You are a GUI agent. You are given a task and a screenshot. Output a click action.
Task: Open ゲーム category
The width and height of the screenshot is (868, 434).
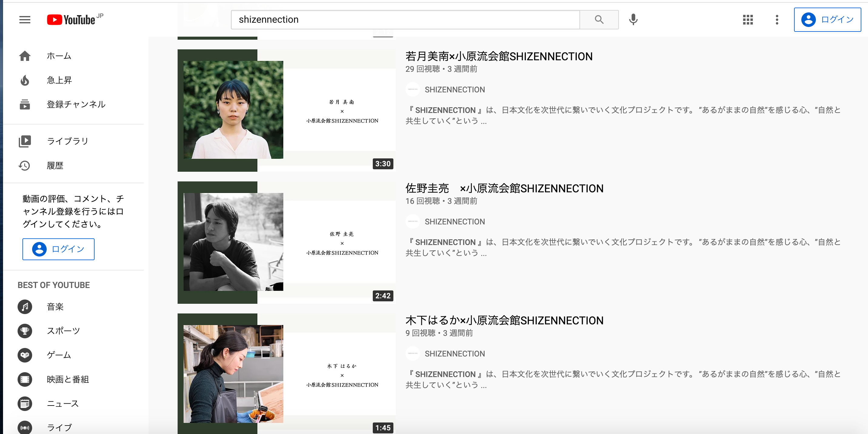[x=73, y=355]
